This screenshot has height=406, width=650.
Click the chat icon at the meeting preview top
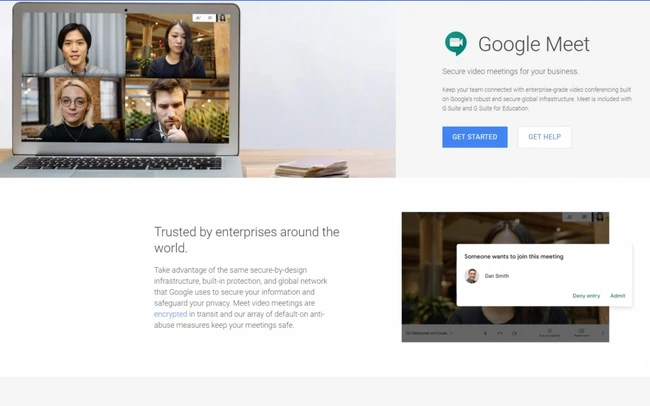click(x=585, y=217)
